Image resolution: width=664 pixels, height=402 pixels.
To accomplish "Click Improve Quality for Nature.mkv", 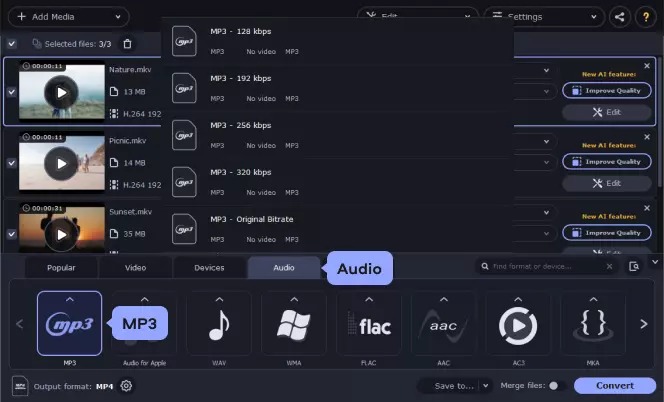I will coord(607,91).
